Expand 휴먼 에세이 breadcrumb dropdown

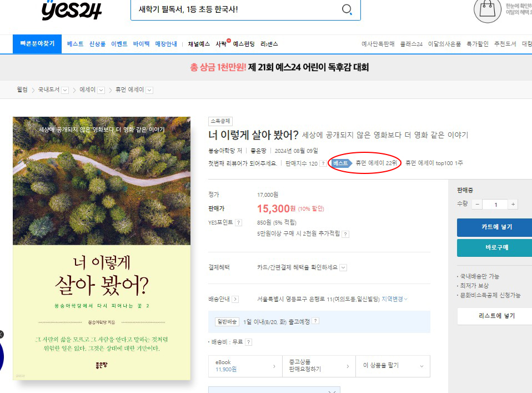149,90
